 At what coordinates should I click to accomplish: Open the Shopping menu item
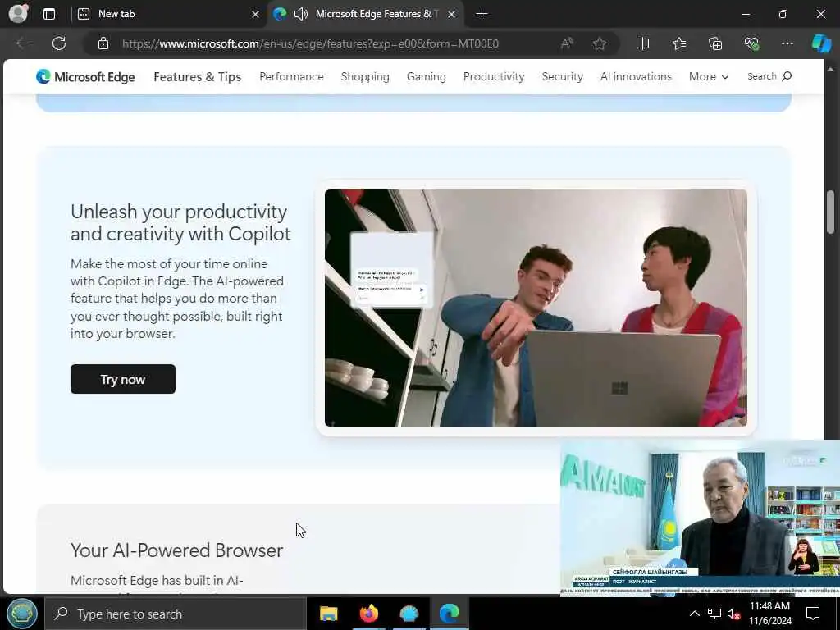point(365,76)
